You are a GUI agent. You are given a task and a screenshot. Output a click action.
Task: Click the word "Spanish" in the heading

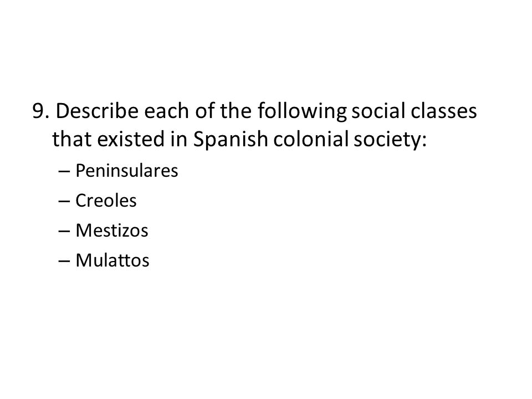pos(231,140)
